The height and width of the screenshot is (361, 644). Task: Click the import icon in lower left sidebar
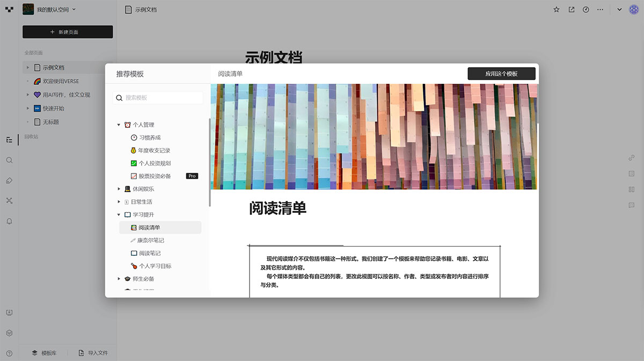point(8,312)
